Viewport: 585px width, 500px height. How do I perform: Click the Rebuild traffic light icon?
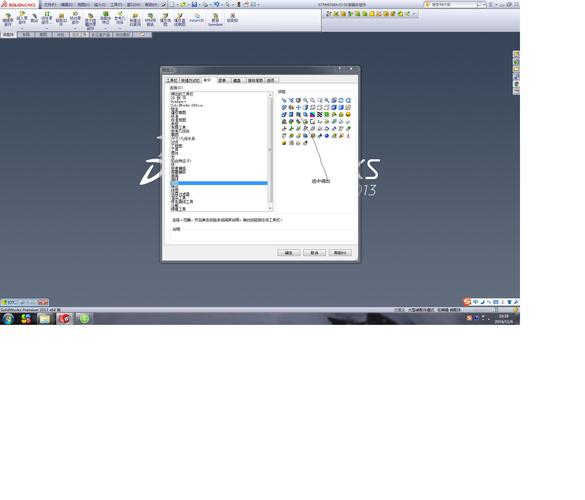[239, 4]
